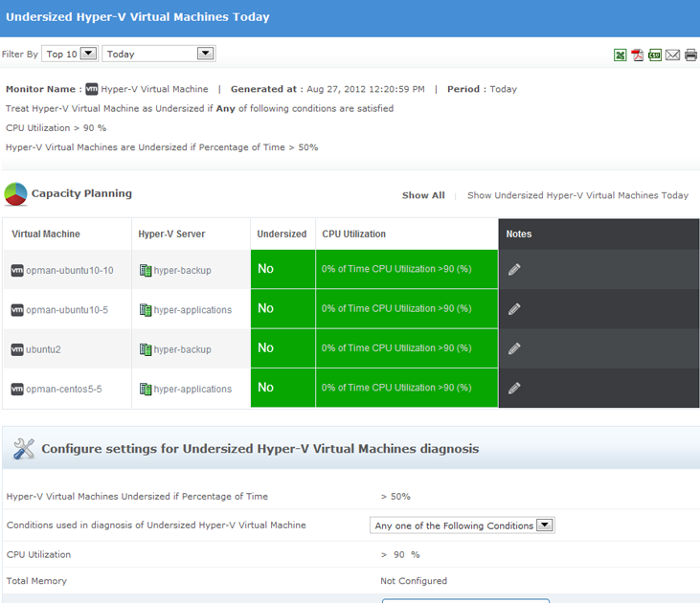Click CPU utilization cell for ubuntu2
This screenshot has width=700, height=603.
coord(407,348)
